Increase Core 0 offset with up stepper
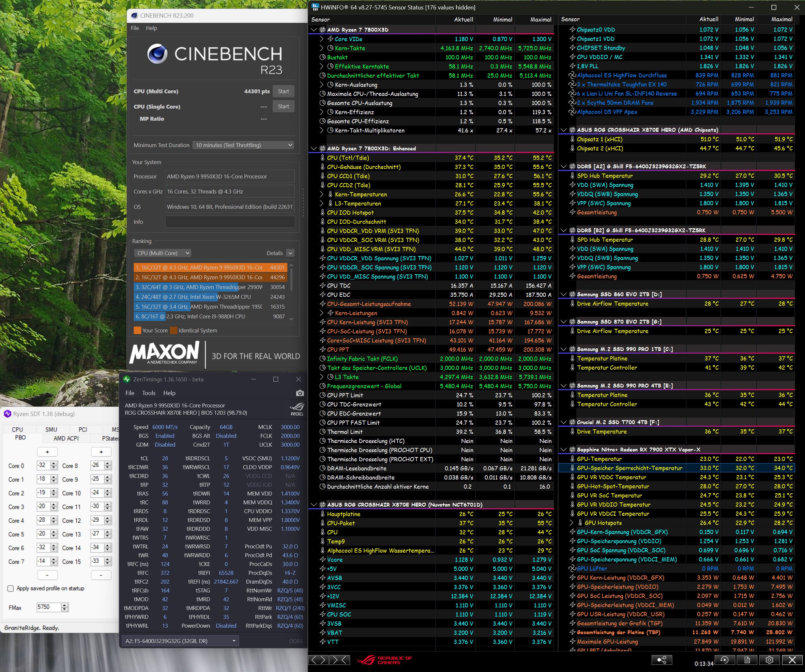 54,464
